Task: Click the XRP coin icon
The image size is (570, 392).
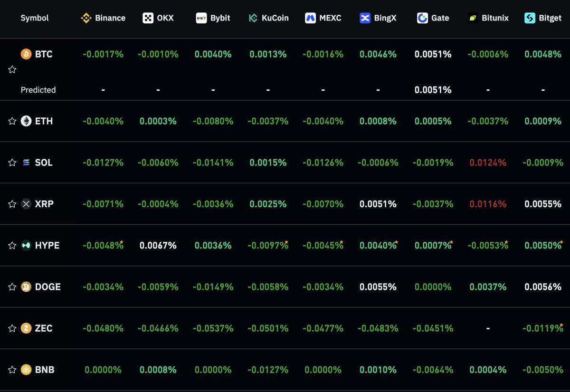Action: [x=26, y=204]
